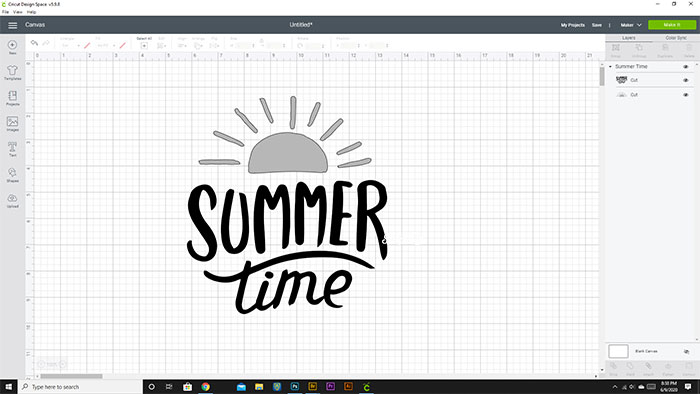
Task: Click the Fill color swatch
Action: point(122,46)
